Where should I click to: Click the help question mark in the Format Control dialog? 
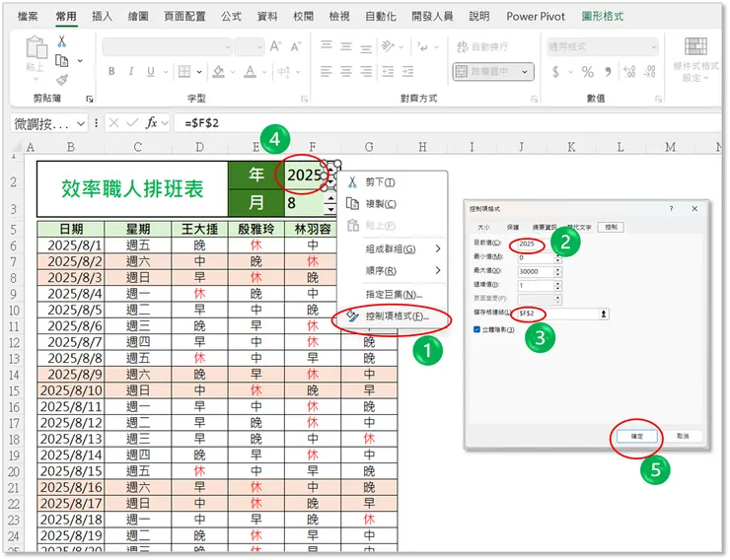[671, 209]
